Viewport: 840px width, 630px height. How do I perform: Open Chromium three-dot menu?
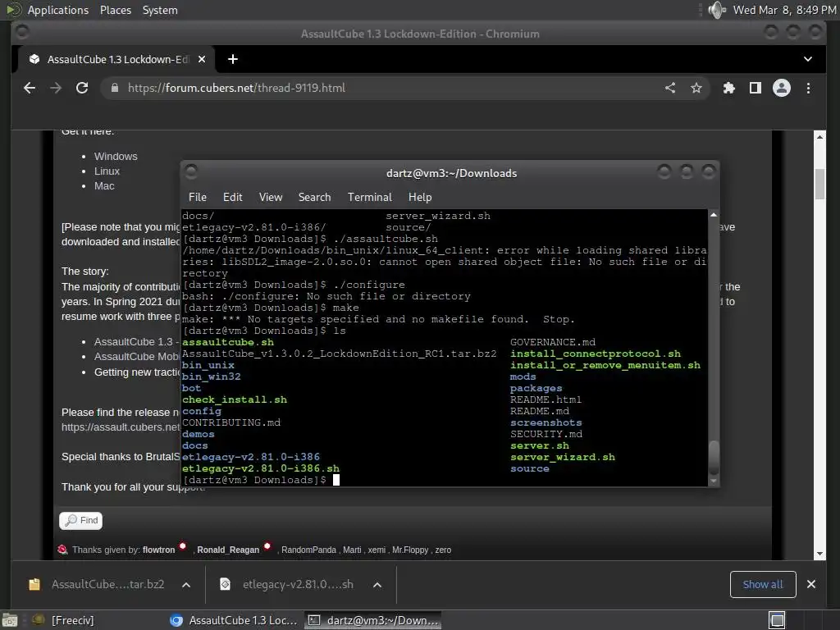[x=808, y=88]
